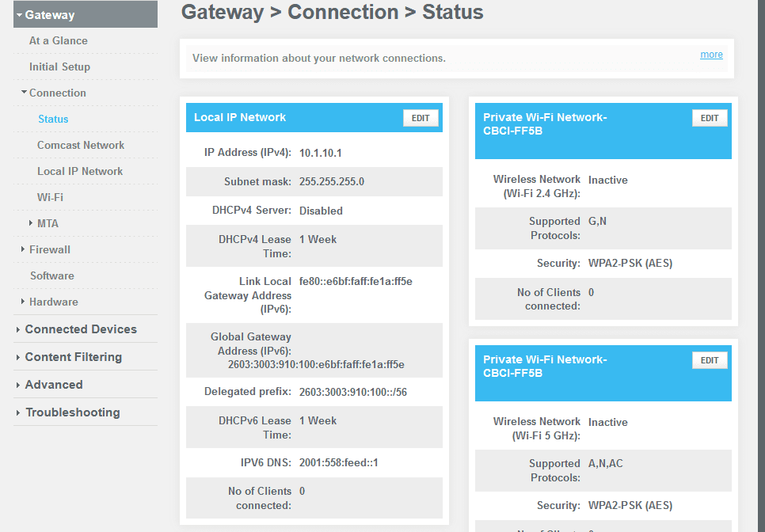765x532 pixels.
Task: Click the 2.4 GHz Wireless Network status Inactive
Action: pyautogui.click(x=608, y=180)
